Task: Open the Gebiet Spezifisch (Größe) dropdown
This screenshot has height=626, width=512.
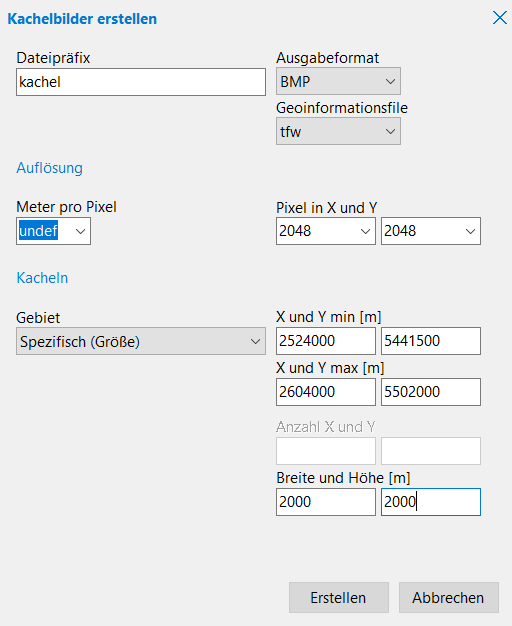Action: click(141, 341)
